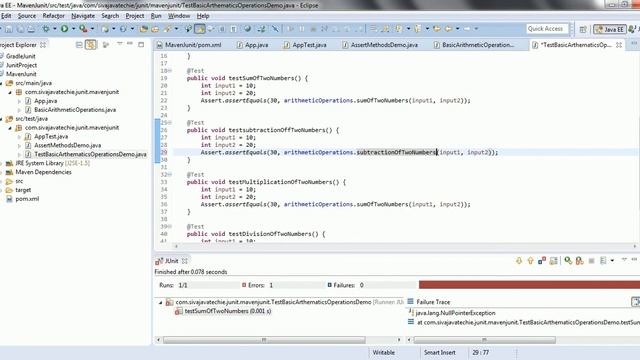Click the New Java Class toolbar icon

click(123, 29)
